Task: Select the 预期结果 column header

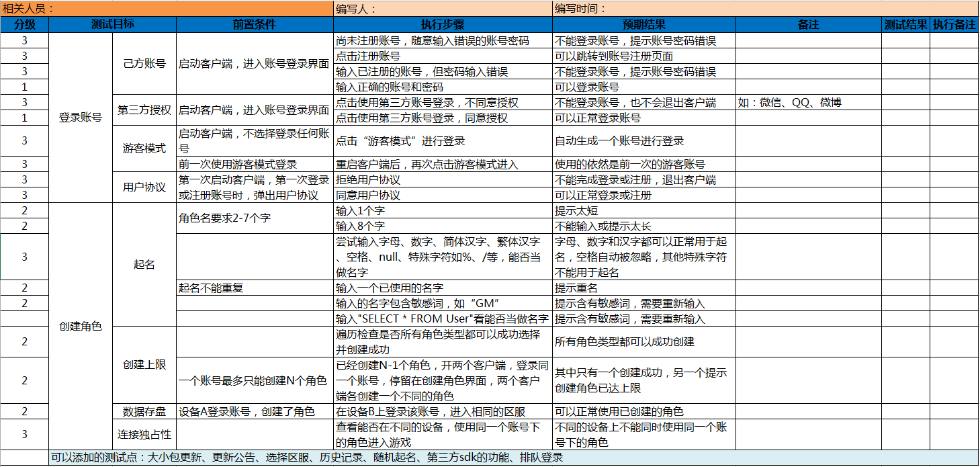Action: point(643,24)
